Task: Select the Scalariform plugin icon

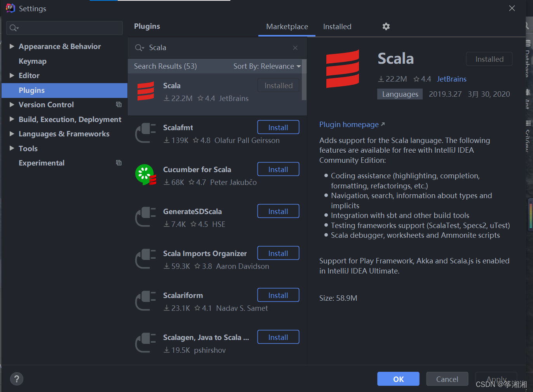Action: click(145, 301)
